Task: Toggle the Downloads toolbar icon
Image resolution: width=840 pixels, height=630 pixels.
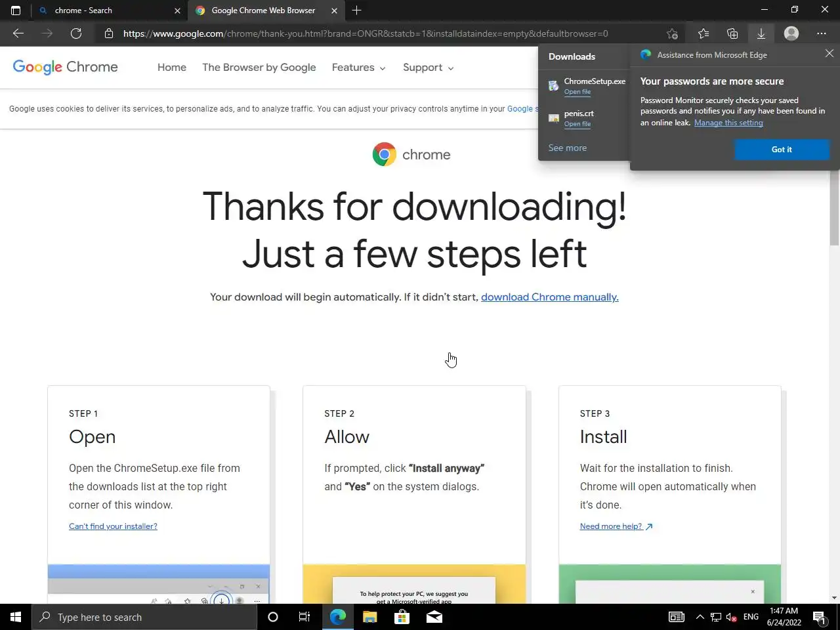Action: [x=761, y=33]
